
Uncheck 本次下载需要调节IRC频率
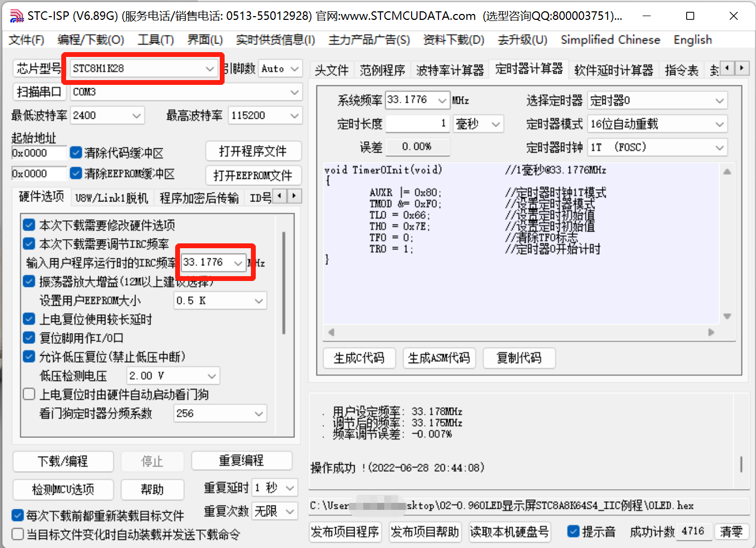(30, 244)
